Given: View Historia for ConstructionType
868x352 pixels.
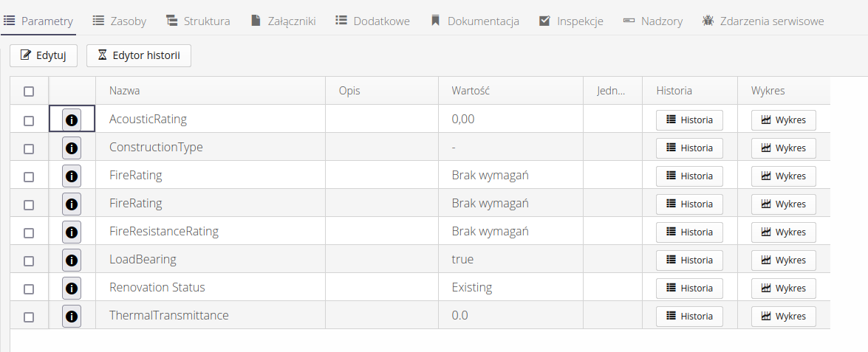Looking at the screenshot, I should (689, 148).
